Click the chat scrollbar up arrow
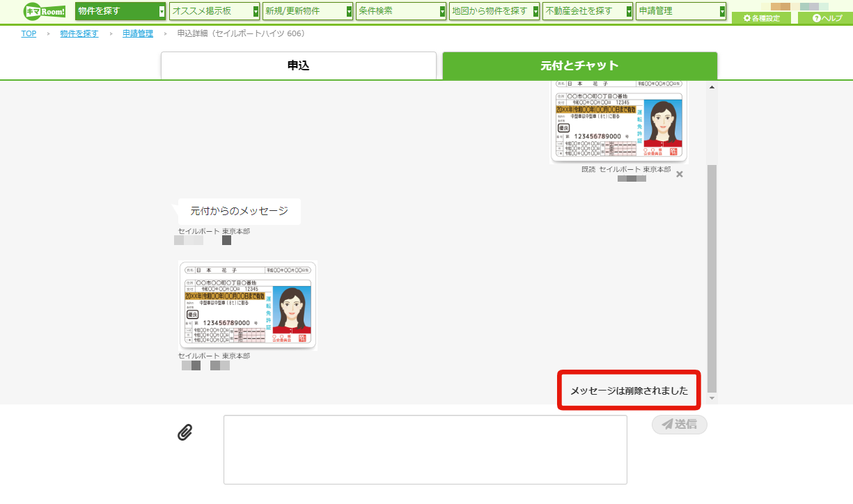The width and height of the screenshot is (853, 504). [712, 87]
